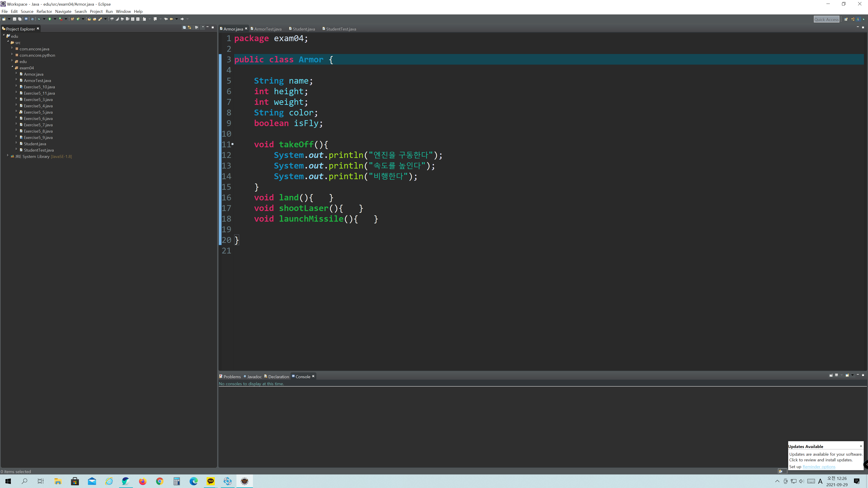Open the Run button dropdown arrow
Screen dimensions: 868x488
click(55, 19)
